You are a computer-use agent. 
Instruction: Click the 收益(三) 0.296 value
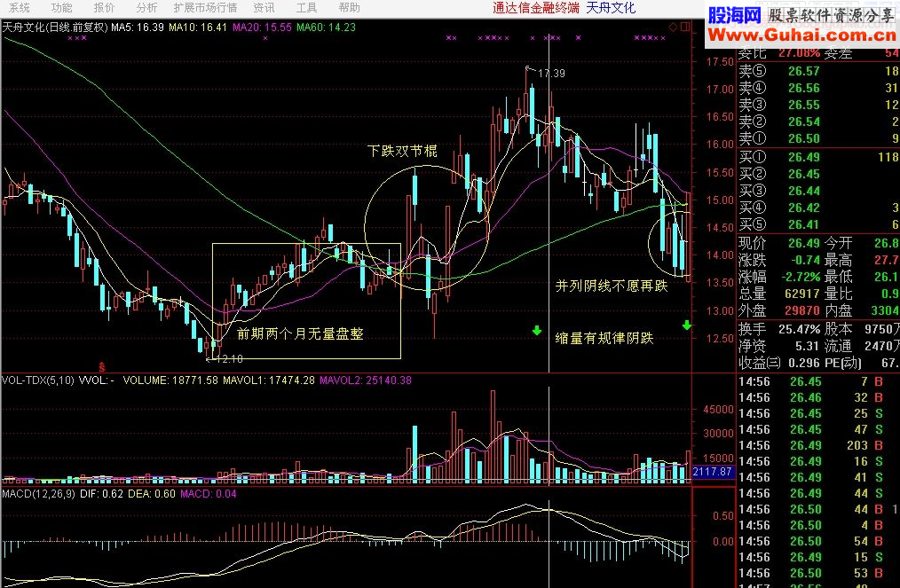(x=803, y=363)
